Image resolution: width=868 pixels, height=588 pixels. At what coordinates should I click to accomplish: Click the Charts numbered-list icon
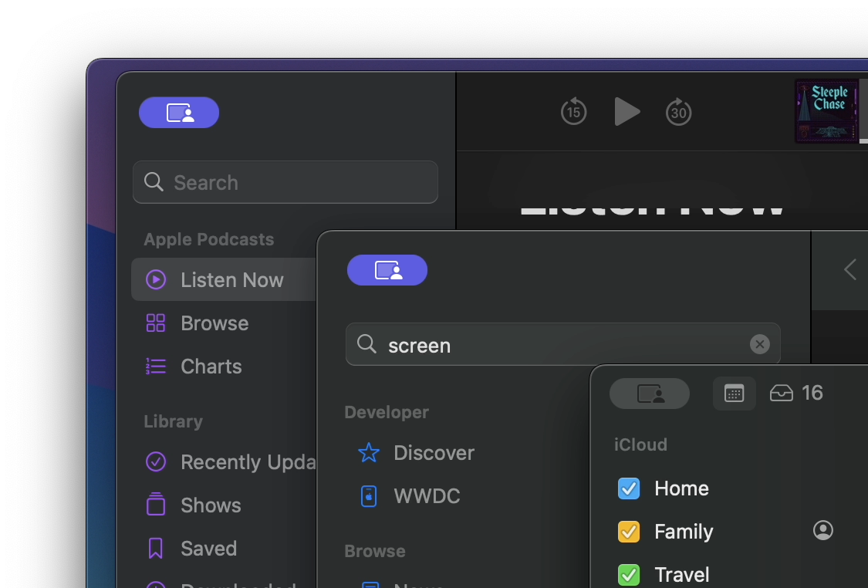(x=156, y=366)
